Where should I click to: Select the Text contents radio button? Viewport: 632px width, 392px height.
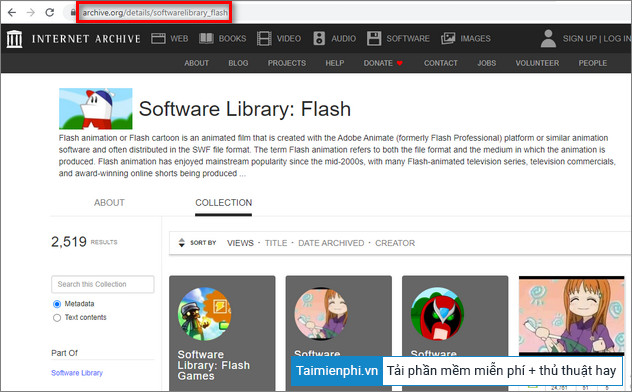pyautogui.click(x=57, y=317)
